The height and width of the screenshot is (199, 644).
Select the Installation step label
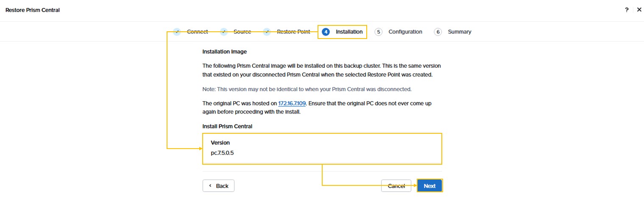(349, 32)
